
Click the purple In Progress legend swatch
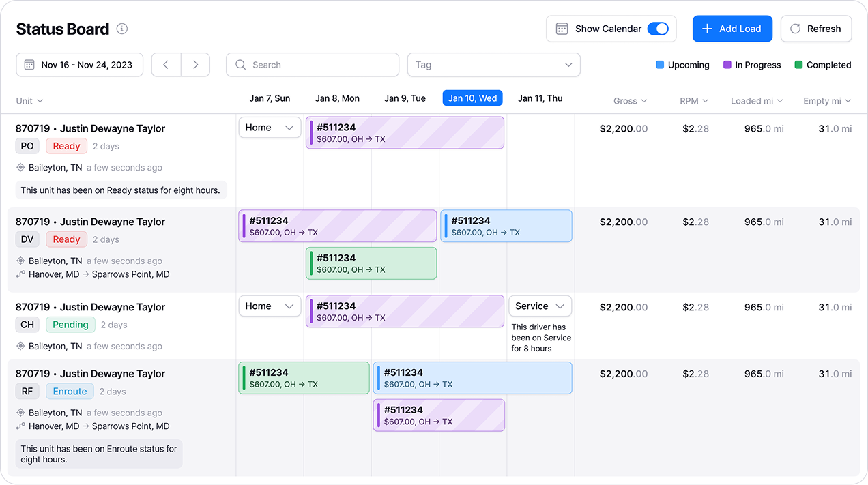[727, 65]
